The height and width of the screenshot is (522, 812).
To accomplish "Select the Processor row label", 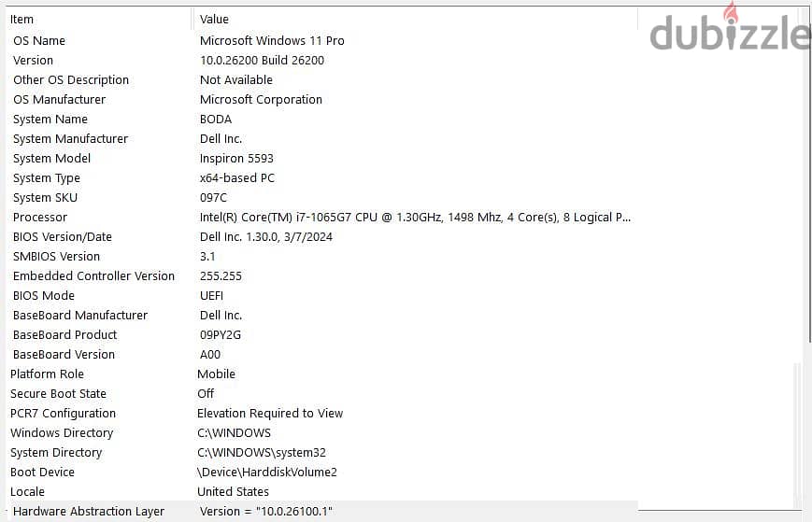I will pos(40,218).
